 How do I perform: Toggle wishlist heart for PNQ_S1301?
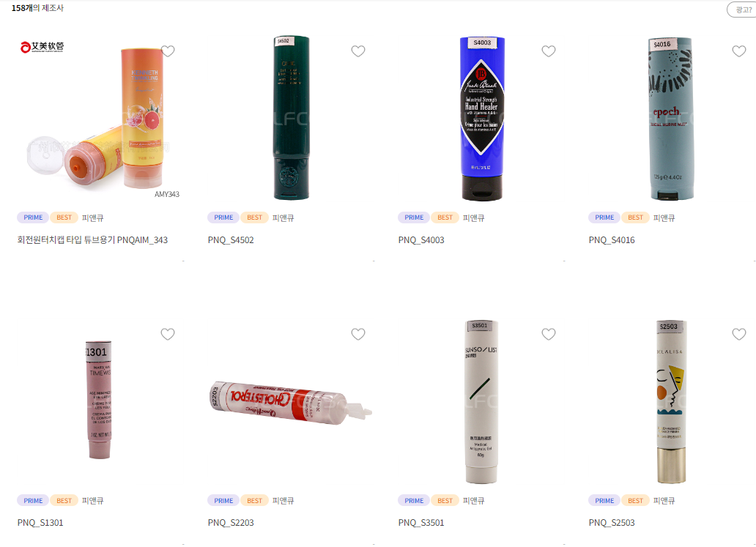pos(168,334)
